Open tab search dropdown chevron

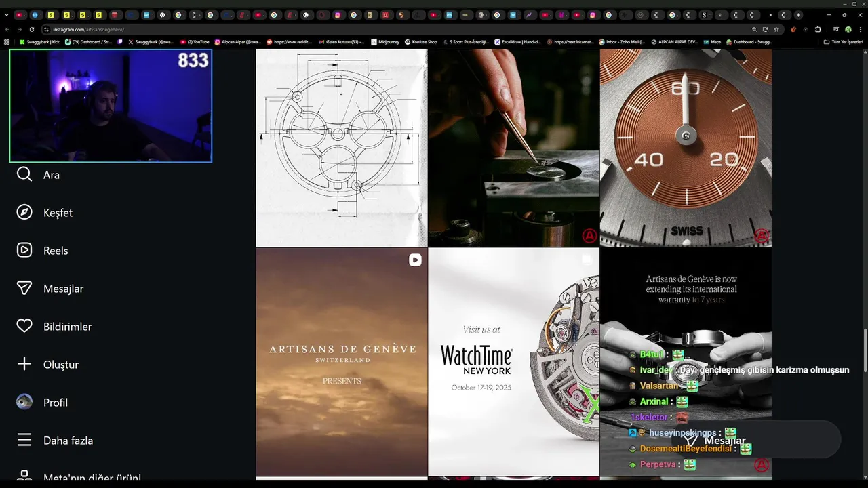[7, 15]
